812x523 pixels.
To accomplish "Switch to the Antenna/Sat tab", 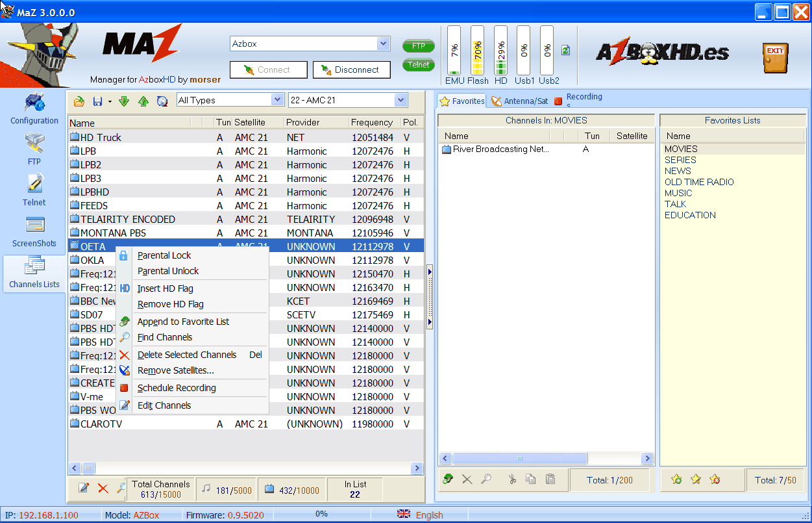I will [519, 101].
